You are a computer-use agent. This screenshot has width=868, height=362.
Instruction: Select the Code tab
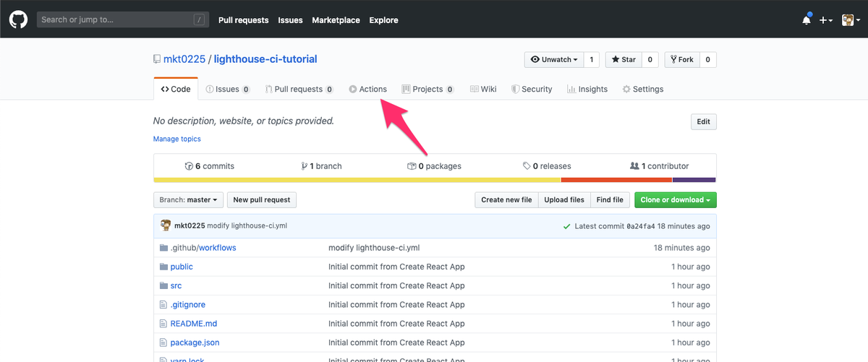point(176,89)
